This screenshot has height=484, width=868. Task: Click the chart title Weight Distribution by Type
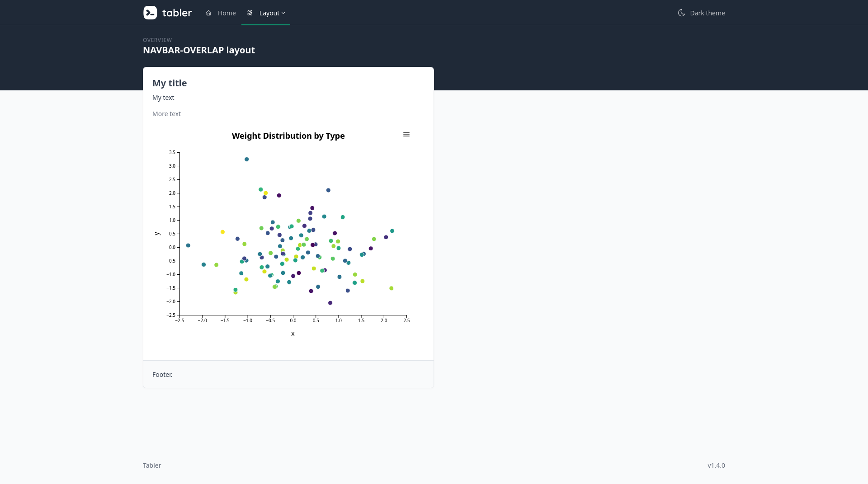tap(288, 136)
